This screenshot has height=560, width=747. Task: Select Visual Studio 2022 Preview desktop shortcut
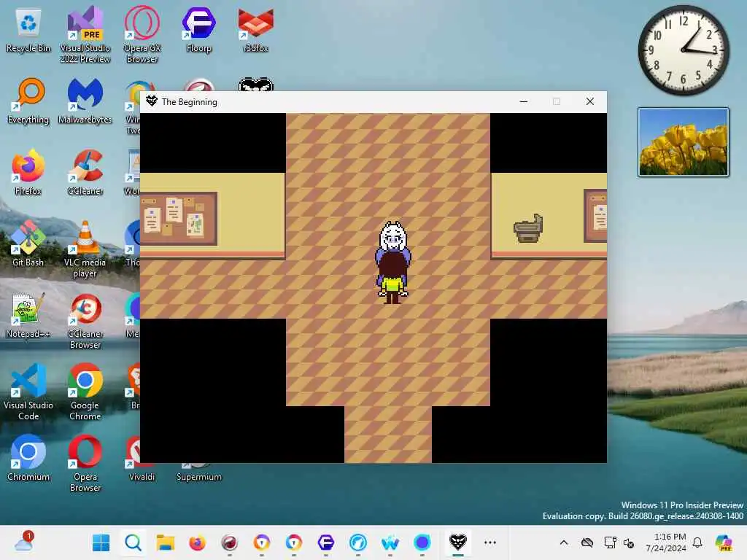[x=85, y=34]
